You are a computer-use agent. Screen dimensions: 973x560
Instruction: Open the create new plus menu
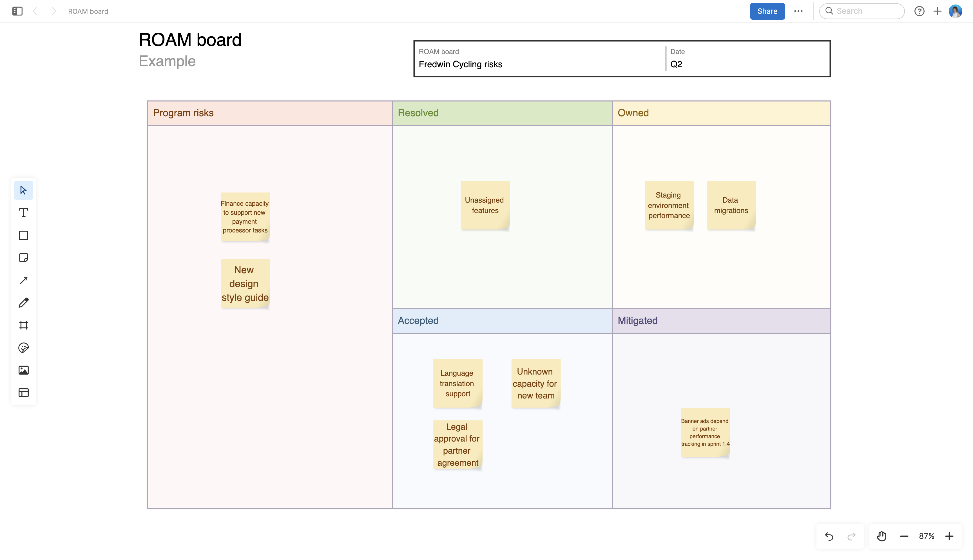(x=937, y=11)
